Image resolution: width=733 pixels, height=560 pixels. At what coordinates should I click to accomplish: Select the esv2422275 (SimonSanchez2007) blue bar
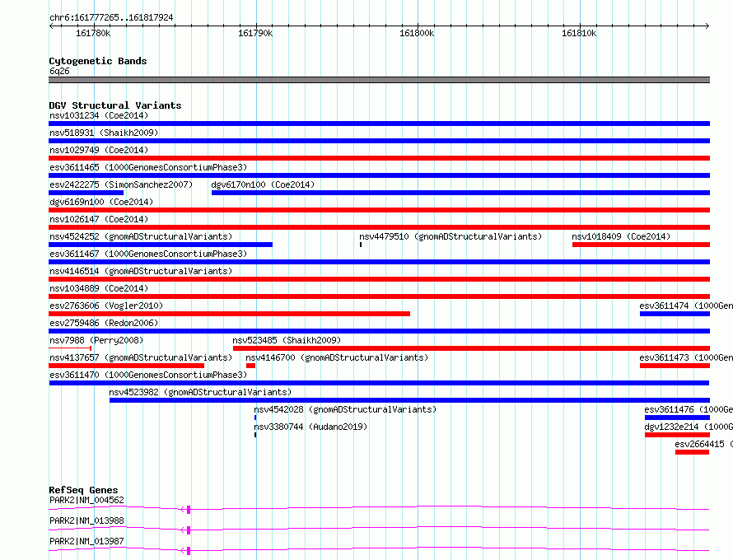coord(86,193)
